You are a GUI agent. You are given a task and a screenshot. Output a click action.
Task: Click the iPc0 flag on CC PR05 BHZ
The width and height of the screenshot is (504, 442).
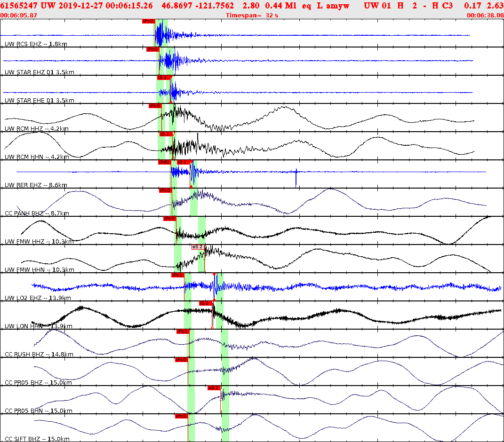181,360
